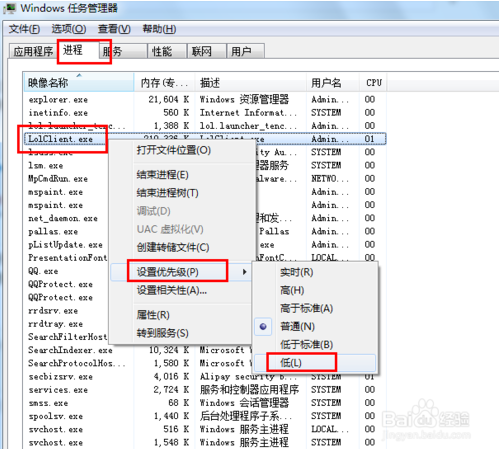Choose 转到服务(S) in context menu

[x=180, y=333]
